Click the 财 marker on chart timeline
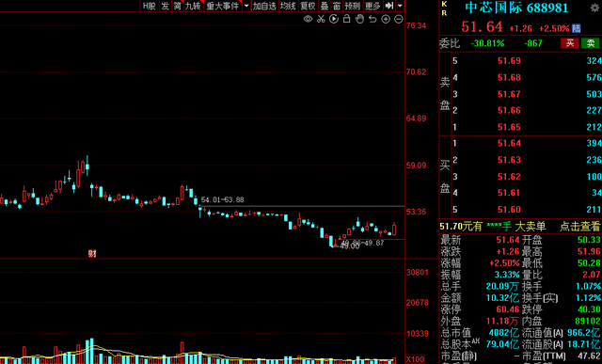 click(92, 253)
